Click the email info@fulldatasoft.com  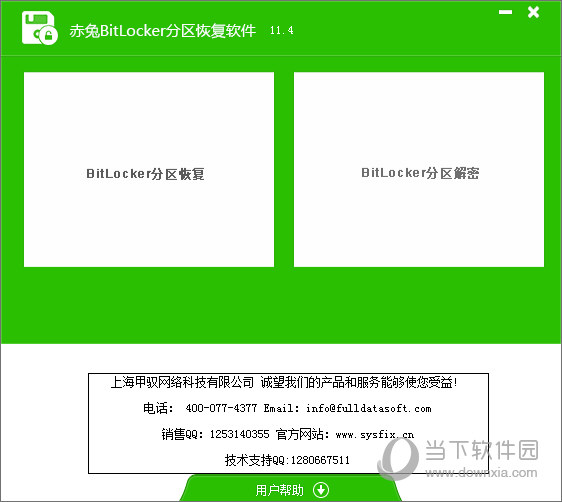click(368, 408)
